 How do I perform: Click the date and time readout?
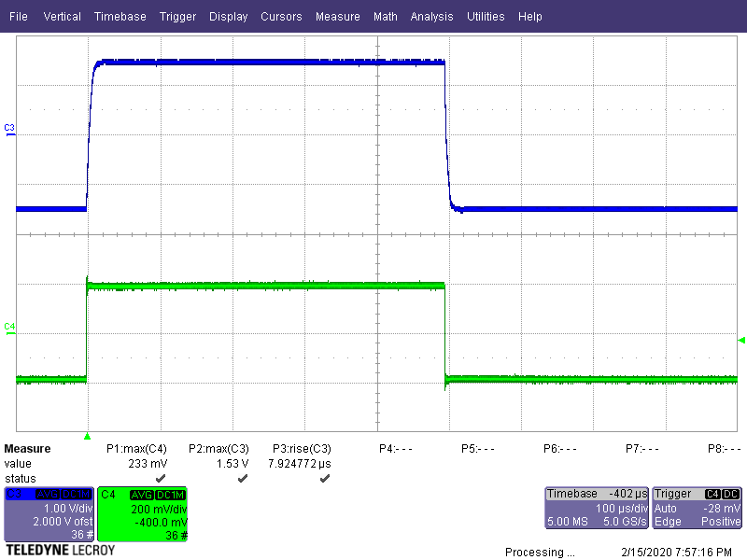[x=676, y=552]
